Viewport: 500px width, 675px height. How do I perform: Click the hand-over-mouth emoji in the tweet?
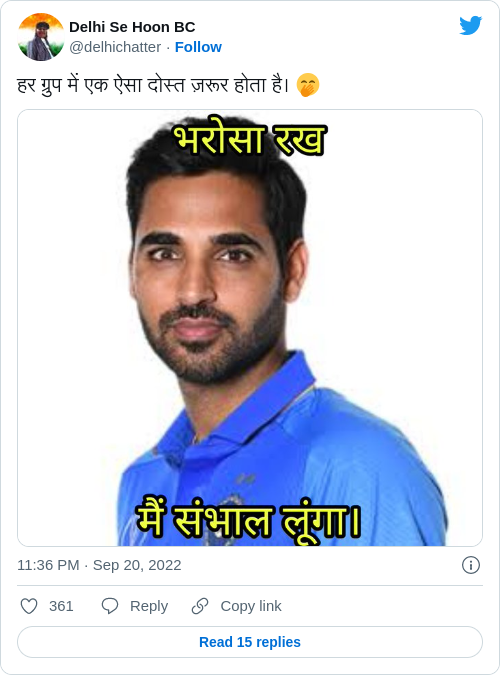tap(308, 85)
